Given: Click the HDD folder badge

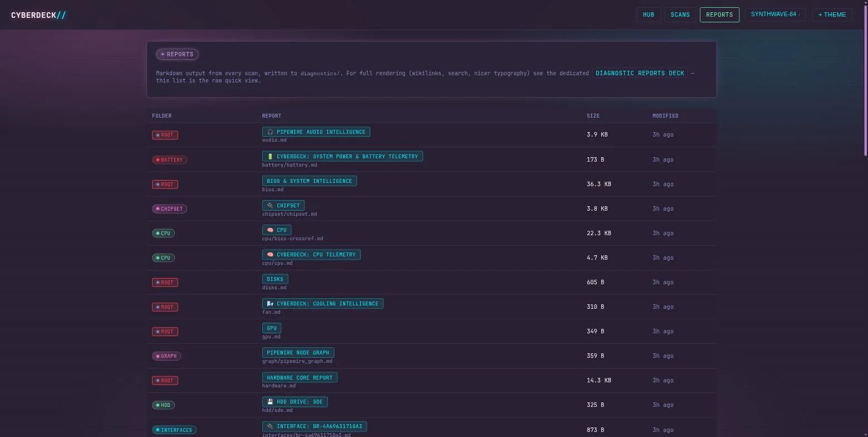Looking at the screenshot, I should (163, 405).
